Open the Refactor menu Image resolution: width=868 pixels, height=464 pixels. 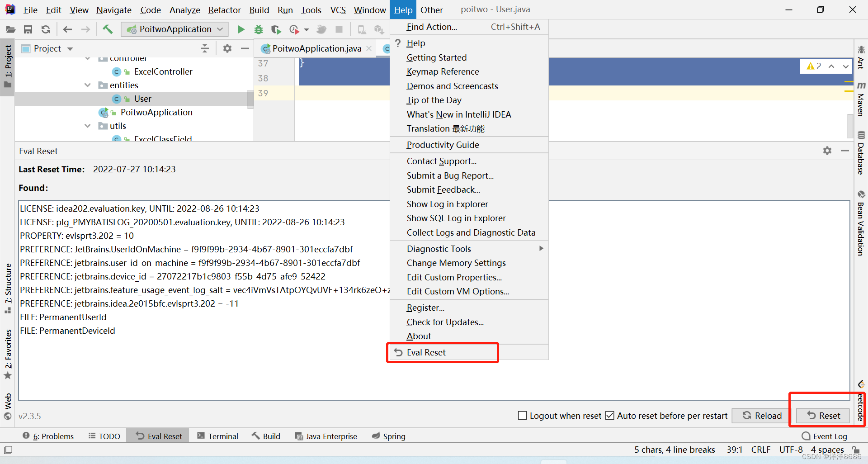click(224, 10)
